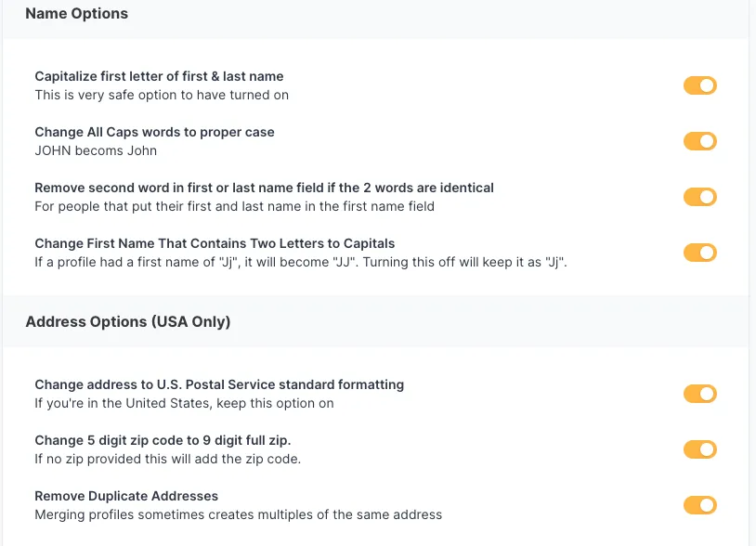Select 'Change address to U.S. Postal Service' label
Image resolution: width=756 pixels, height=546 pixels.
tap(219, 384)
